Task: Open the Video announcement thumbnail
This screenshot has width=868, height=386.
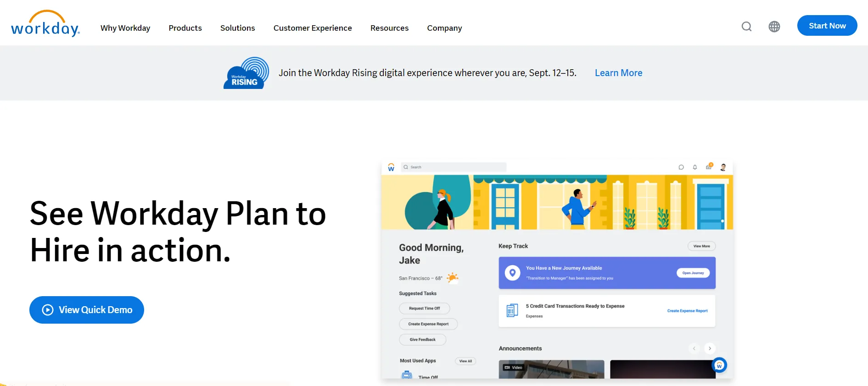Action: (552, 369)
